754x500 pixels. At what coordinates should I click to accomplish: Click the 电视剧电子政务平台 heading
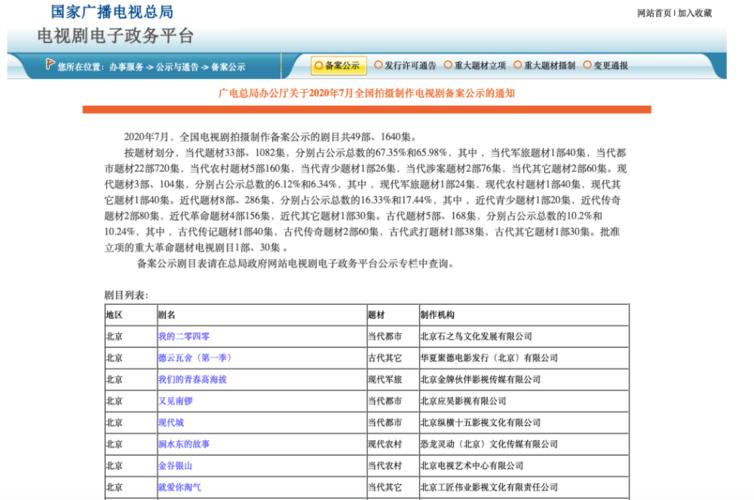[115, 36]
